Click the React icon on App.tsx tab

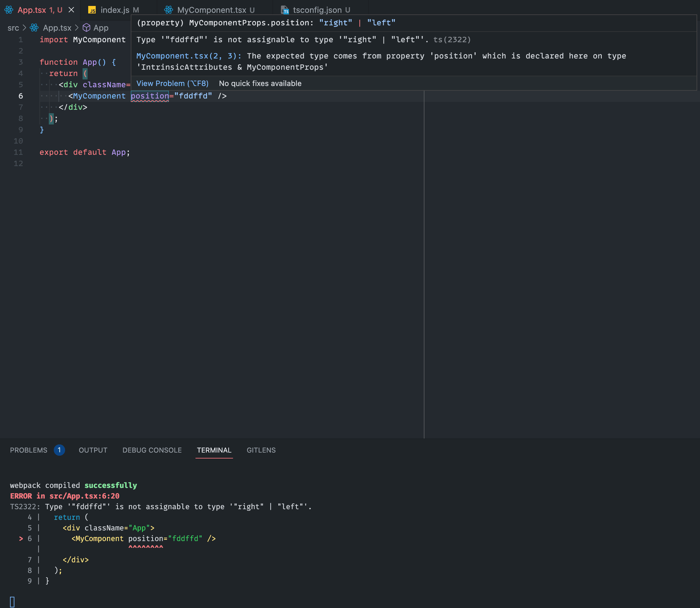point(9,10)
